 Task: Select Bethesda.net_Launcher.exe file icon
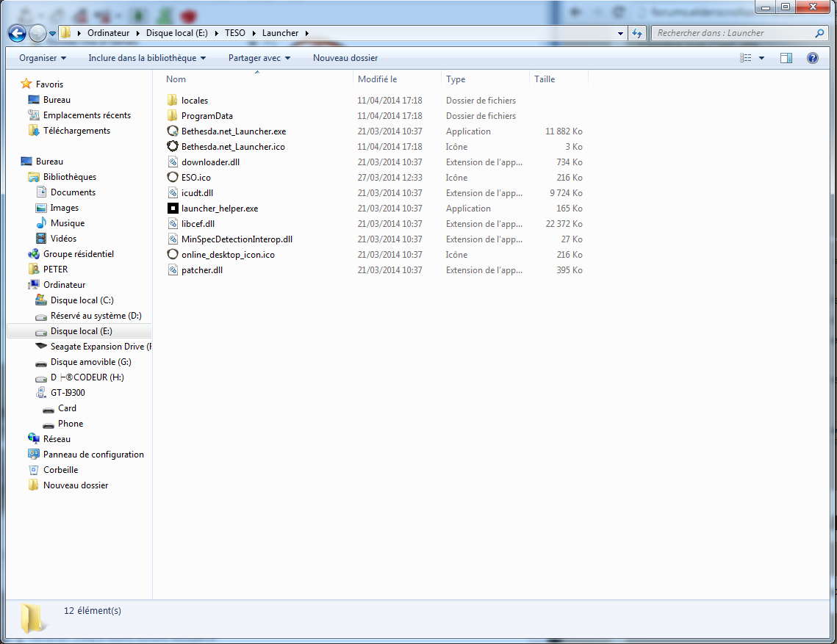pos(173,131)
